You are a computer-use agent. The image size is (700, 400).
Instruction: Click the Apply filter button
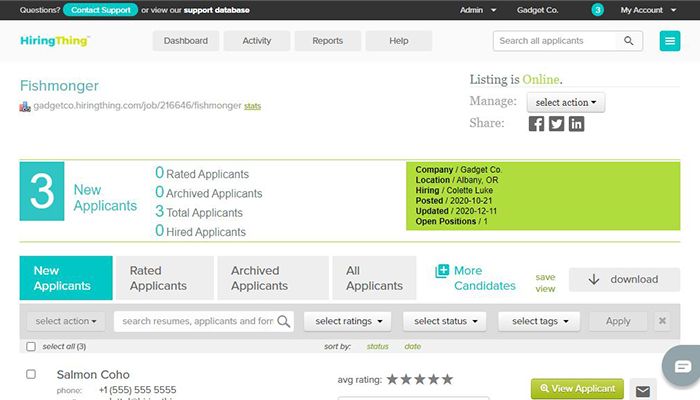point(618,321)
